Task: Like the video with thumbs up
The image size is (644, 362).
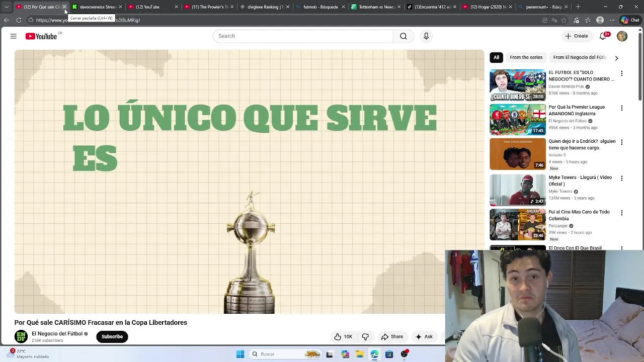Action: (x=343, y=337)
